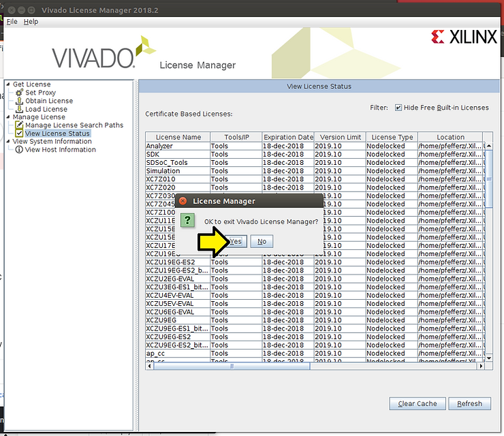
Task: Collapse the View System Information node
Action: point(8,141)
